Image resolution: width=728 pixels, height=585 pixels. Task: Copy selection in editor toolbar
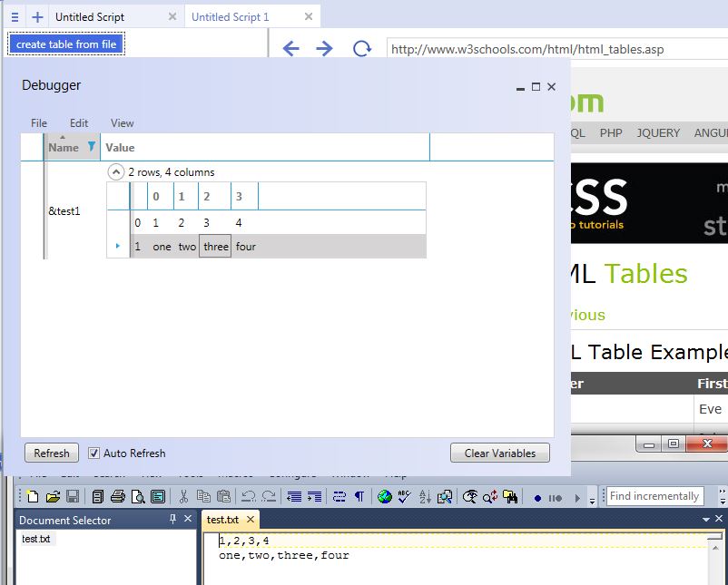coord(203,497)
